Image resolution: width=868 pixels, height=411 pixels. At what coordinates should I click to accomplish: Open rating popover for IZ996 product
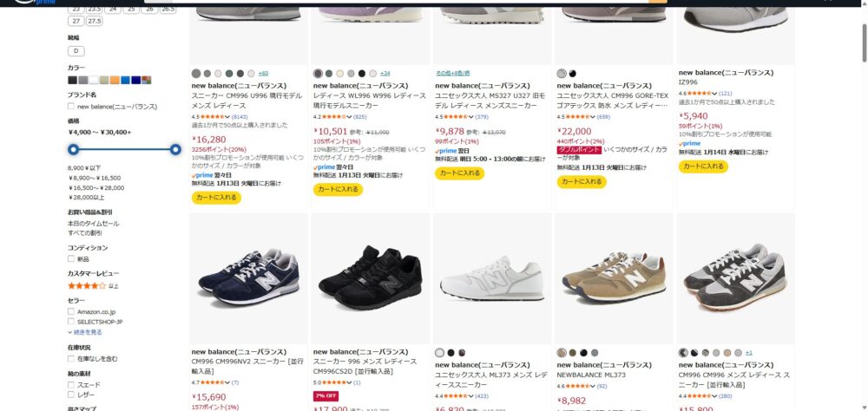715,93
